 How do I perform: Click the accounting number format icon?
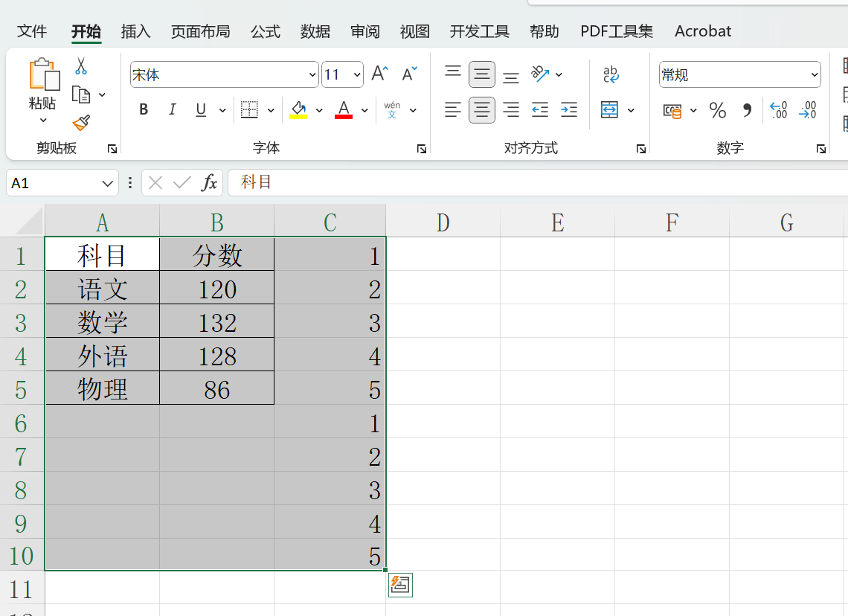pyautogui.click(x=672, y=111)
